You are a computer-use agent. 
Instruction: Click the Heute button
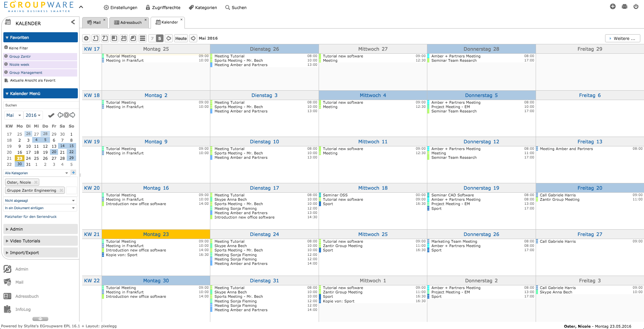pos(181,38)
